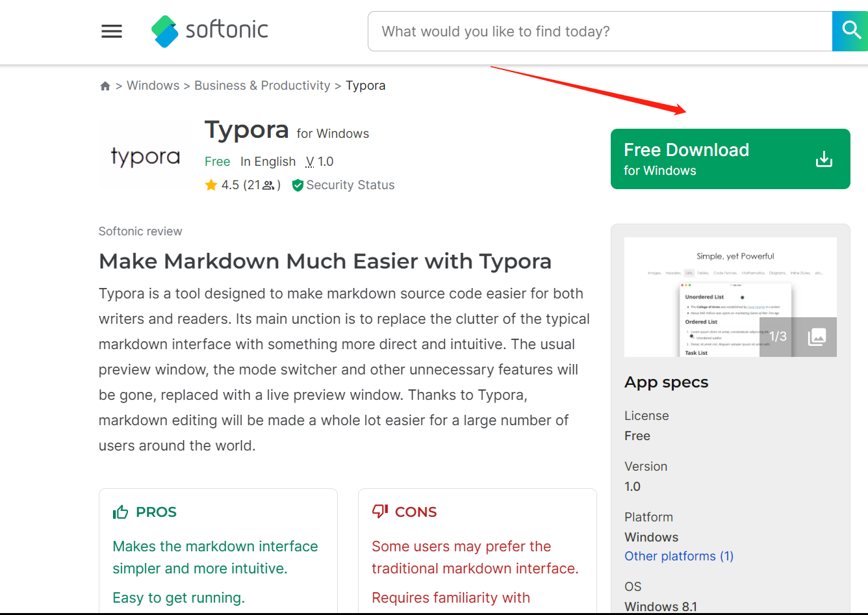Click 'for Windows' text beside title

pyautogui.click(x=333, y=134)
